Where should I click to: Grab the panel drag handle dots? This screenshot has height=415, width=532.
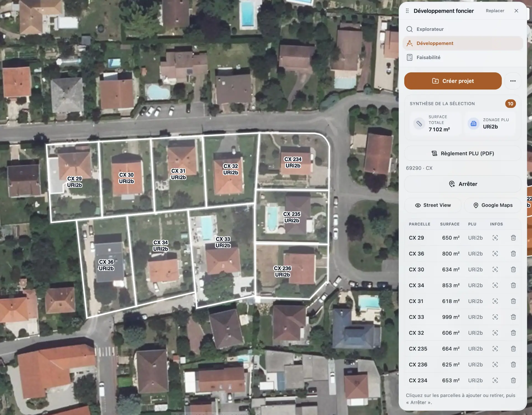[x=407, y=11]
